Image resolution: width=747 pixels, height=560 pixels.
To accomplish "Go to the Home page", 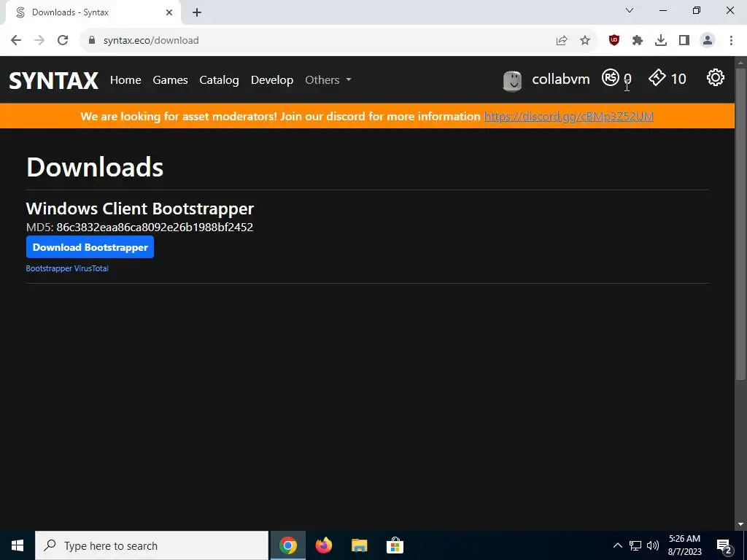I will (x=125, y=80).
